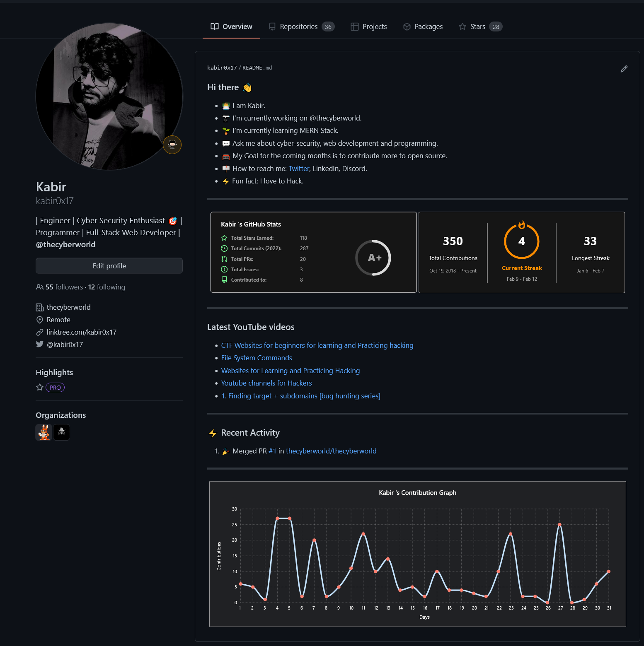
Task: Click the Kabir's Contribution Graph title
Action: click(418, 493)
